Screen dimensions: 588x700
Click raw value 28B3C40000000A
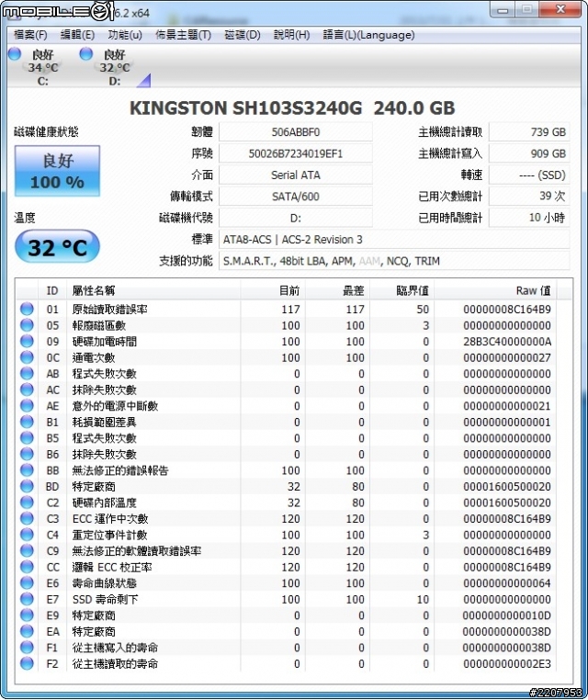(507, 342)
